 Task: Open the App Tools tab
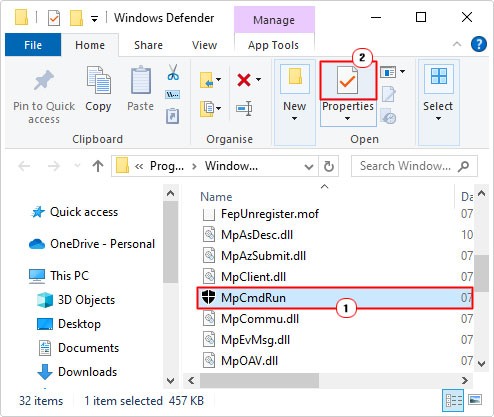click(273, 45)
